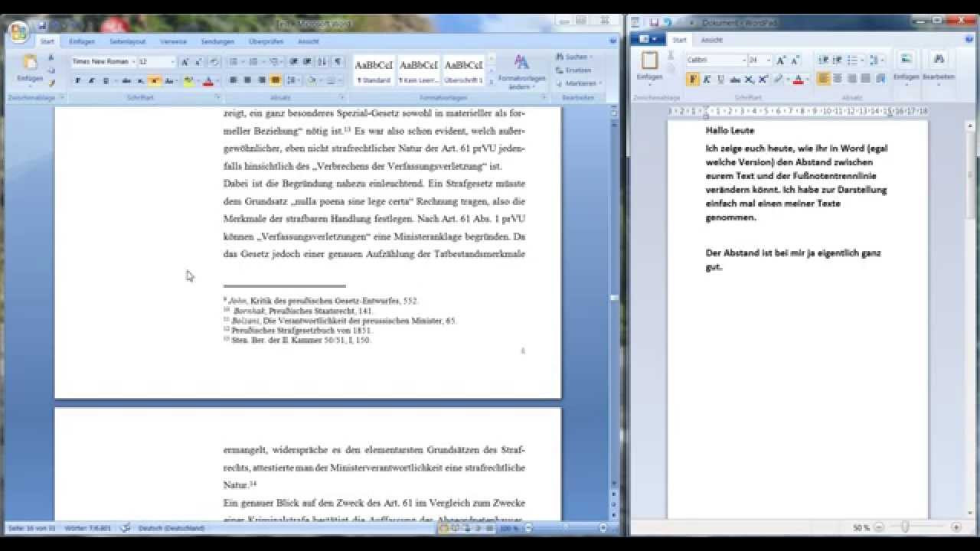980x551 pixels.
Task: Open font color (red A) in WordPad
Action: click(x=799, y=79)
